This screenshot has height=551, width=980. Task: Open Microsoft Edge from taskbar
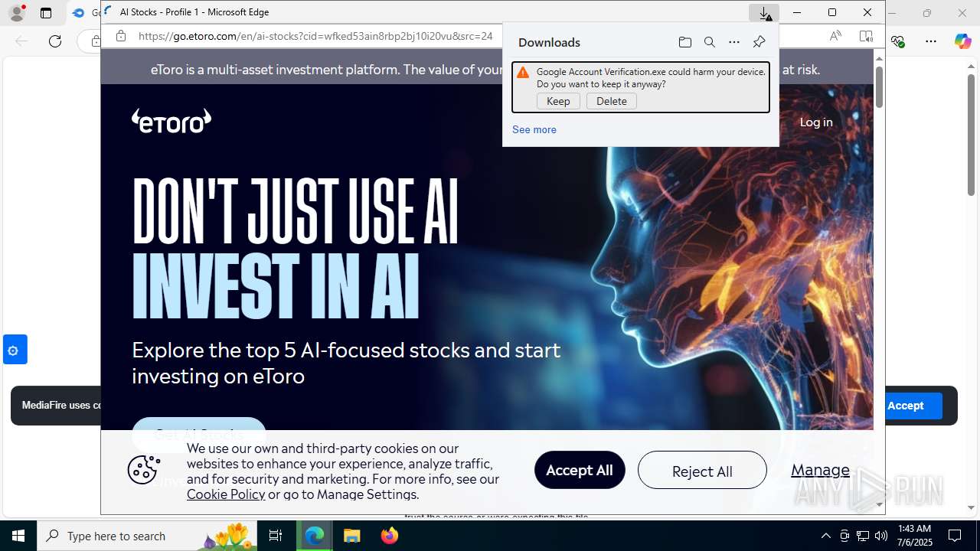[315, 536]
